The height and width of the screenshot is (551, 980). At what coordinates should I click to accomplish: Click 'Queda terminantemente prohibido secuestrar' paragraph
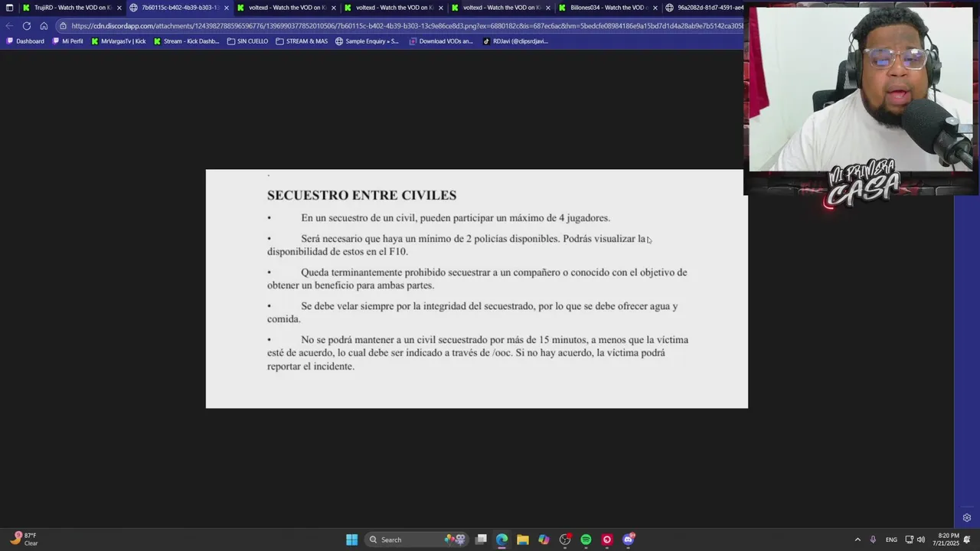pos(477,279)
